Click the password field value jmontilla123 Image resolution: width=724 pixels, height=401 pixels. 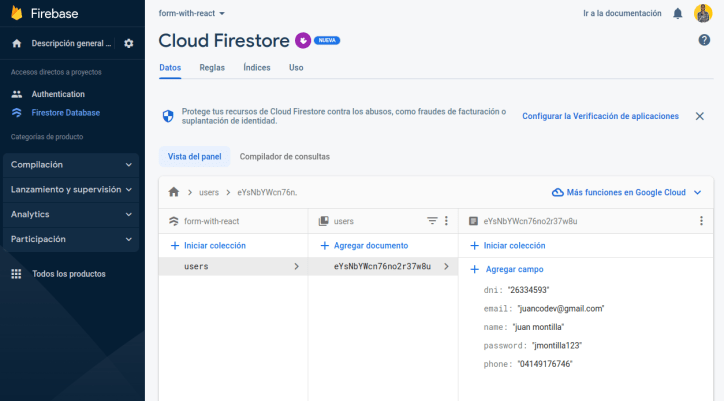click(x=557, y=346)
